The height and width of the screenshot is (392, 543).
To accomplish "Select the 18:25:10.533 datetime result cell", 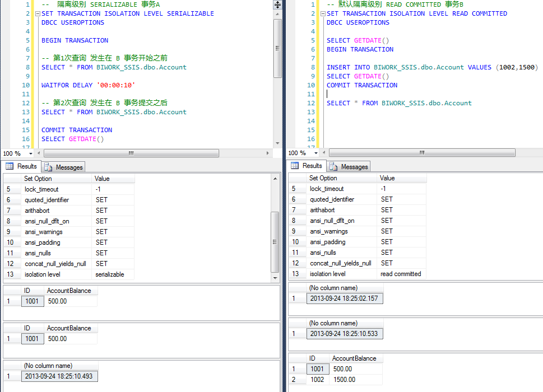I will 345,334.
